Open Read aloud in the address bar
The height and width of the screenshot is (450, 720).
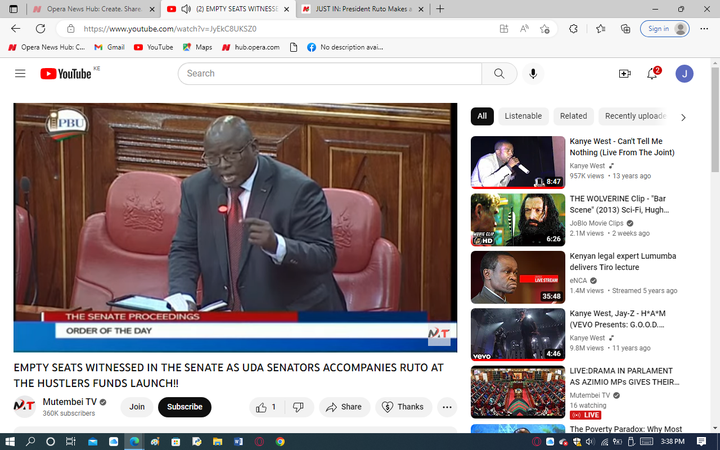524,28
